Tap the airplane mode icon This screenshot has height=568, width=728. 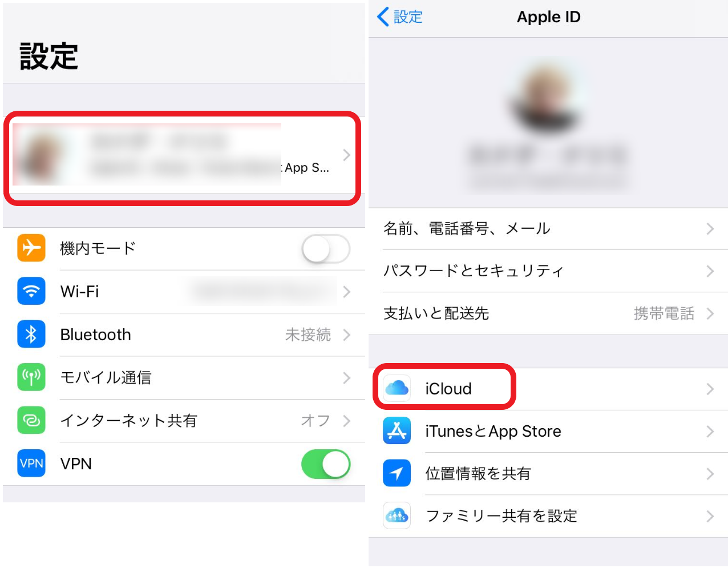tap(31, 248)
